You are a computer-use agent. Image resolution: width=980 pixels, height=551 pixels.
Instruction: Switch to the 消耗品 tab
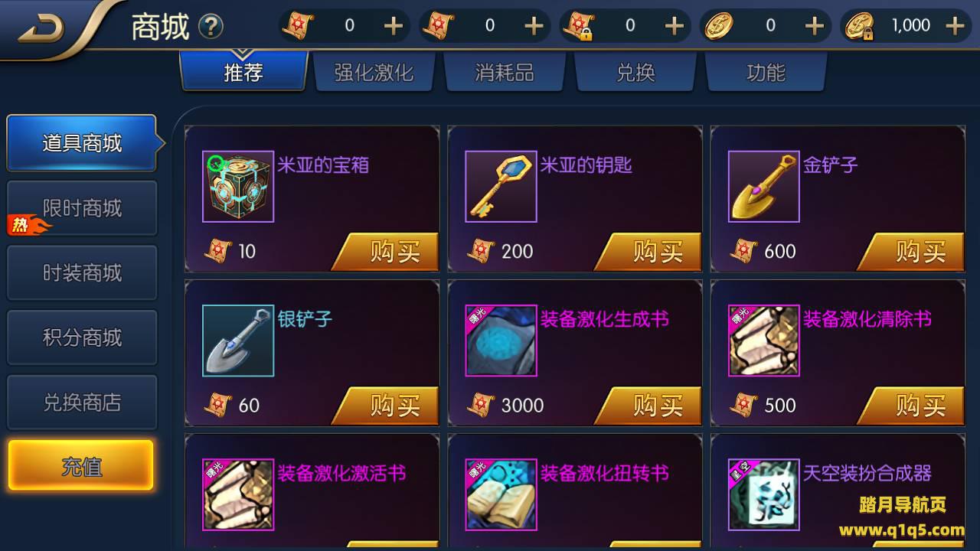(504, 73)
